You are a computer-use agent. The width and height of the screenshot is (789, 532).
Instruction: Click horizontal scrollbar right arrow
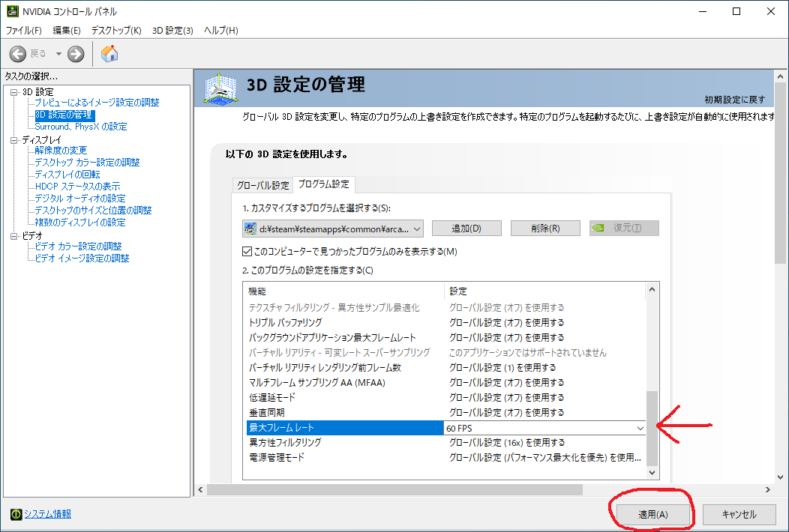point(768,490)
